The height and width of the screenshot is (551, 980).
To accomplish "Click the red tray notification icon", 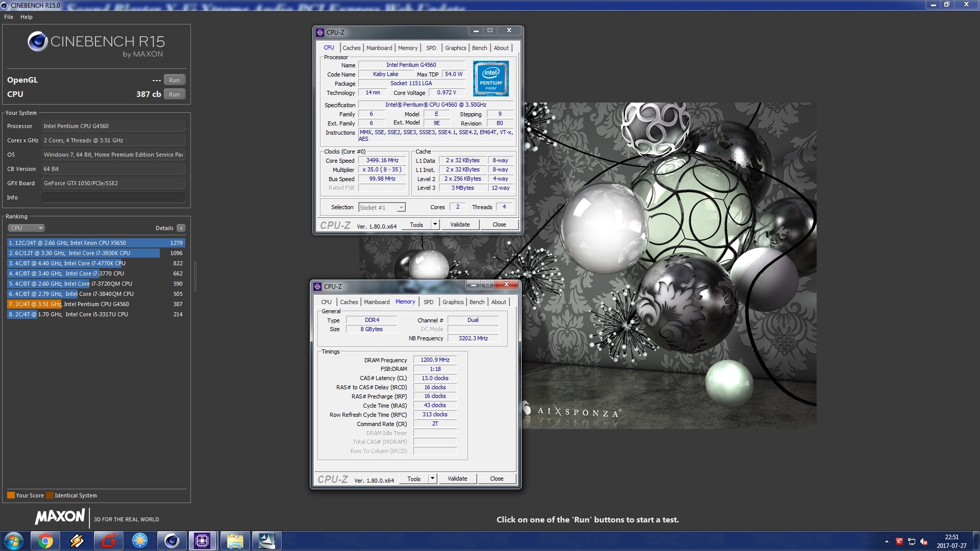I will (899, 541).
